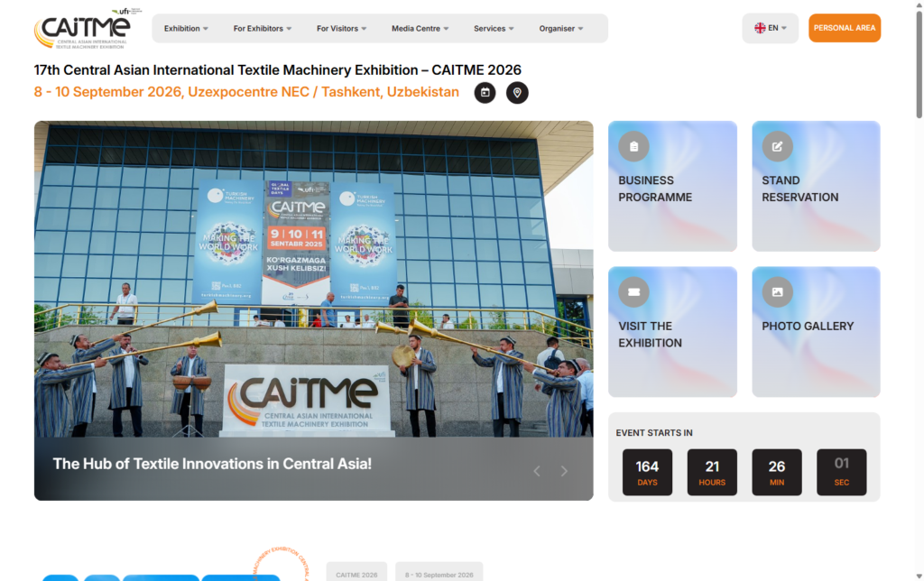Open the Media Centre menu

pyautogui.click(x=420, y=28)
